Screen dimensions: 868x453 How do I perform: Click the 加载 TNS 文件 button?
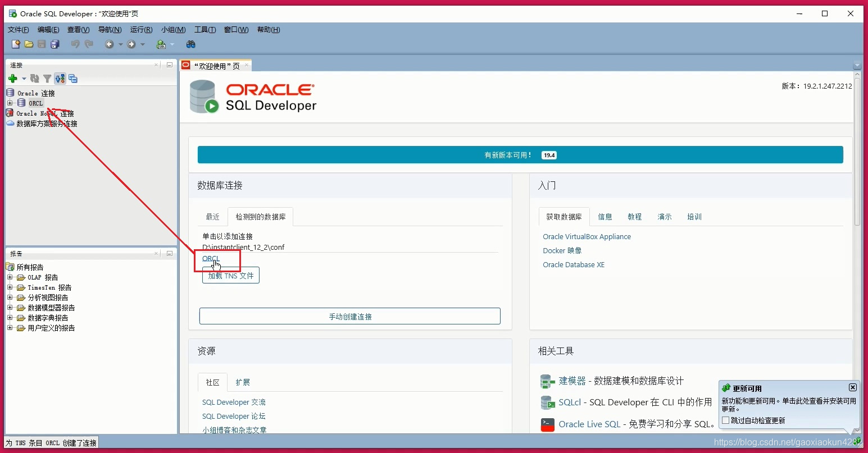(231, 276)
